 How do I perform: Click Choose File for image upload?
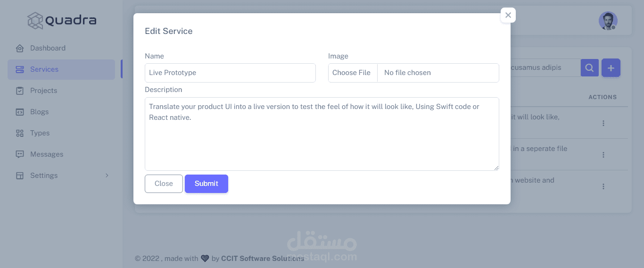(x=352, y=73)
